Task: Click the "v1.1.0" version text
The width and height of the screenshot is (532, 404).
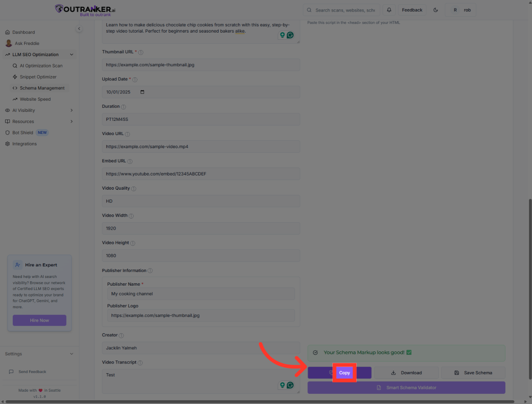Action: click(x=40, y=397)
